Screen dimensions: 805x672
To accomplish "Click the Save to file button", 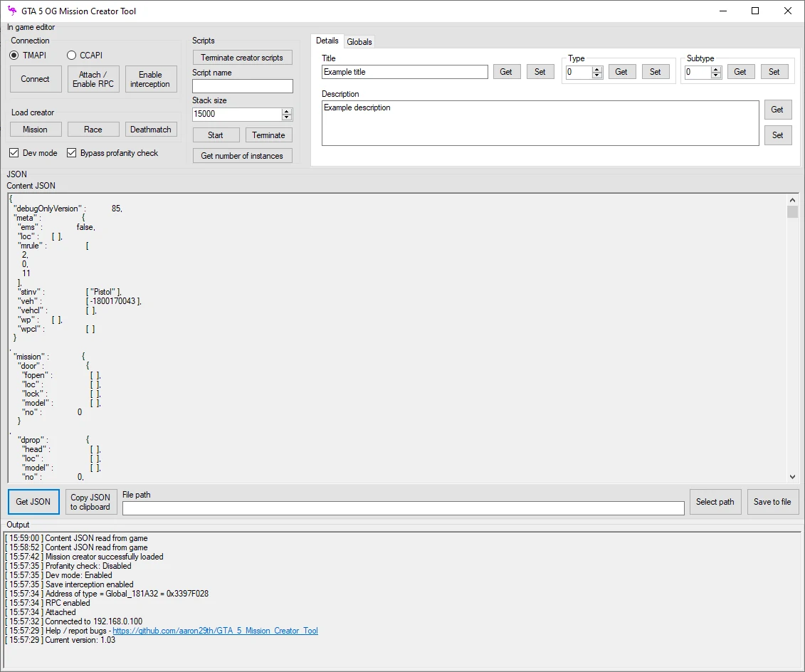I will [x=773, y=502].
